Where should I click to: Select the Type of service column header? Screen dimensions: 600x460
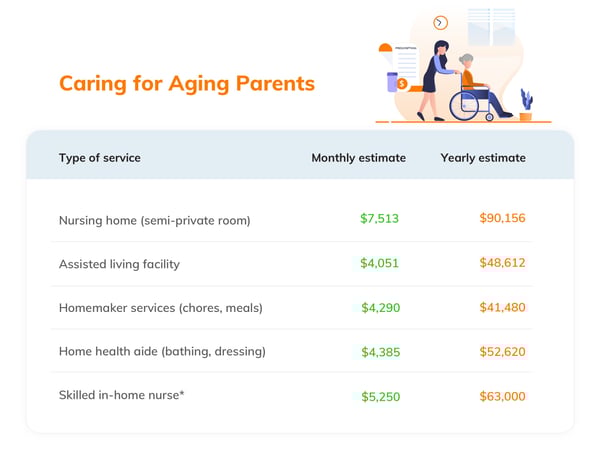99,158
